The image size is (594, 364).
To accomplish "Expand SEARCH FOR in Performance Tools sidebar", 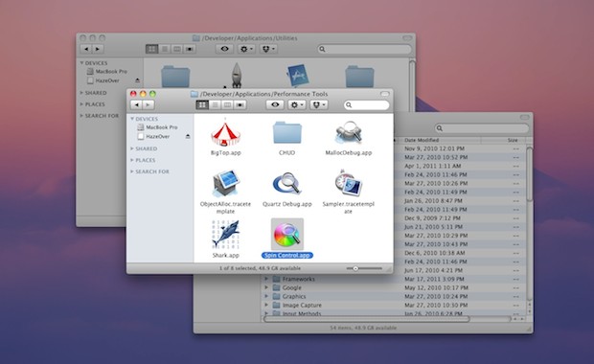I will click(x=132, y=171).
